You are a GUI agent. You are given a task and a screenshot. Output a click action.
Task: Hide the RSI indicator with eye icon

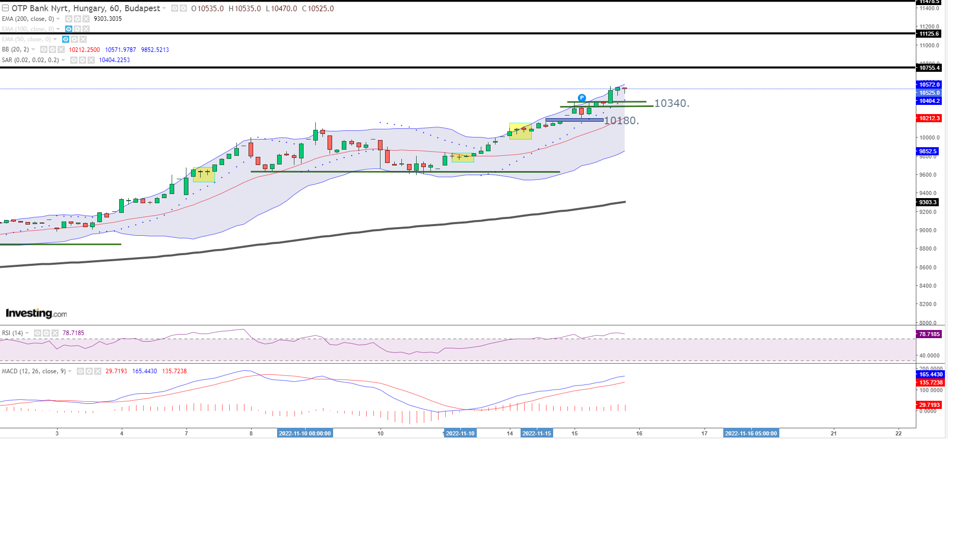(38, 333)
